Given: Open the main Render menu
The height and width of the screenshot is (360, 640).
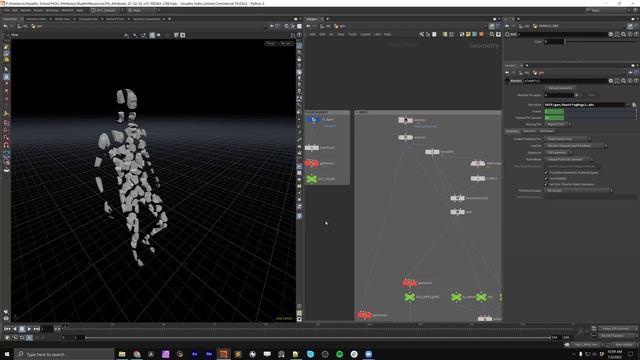Looking at the screenshot, I should coord(25,10).
